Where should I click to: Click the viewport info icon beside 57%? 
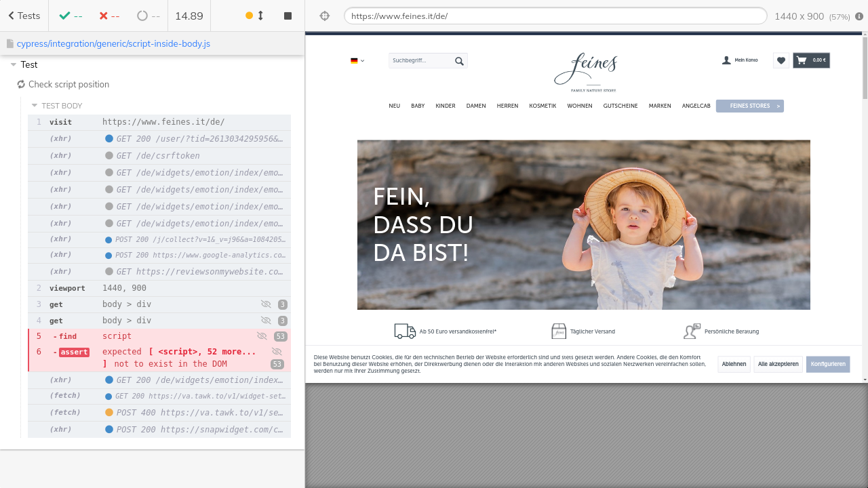pyautogui.click(x=859, y=16)
